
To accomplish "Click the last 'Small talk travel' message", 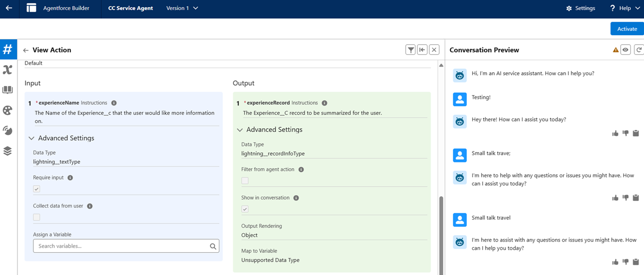I will pyautogui.click(x=491, y=218).
